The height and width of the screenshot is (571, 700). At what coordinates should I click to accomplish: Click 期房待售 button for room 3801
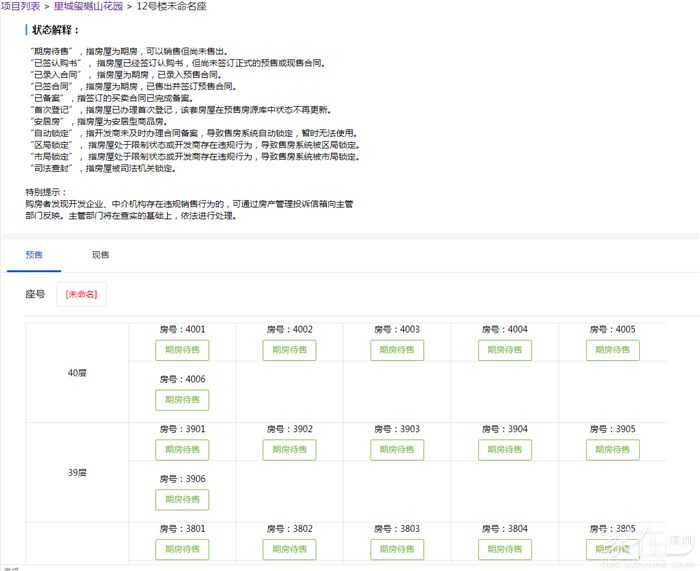pos(182,549)
